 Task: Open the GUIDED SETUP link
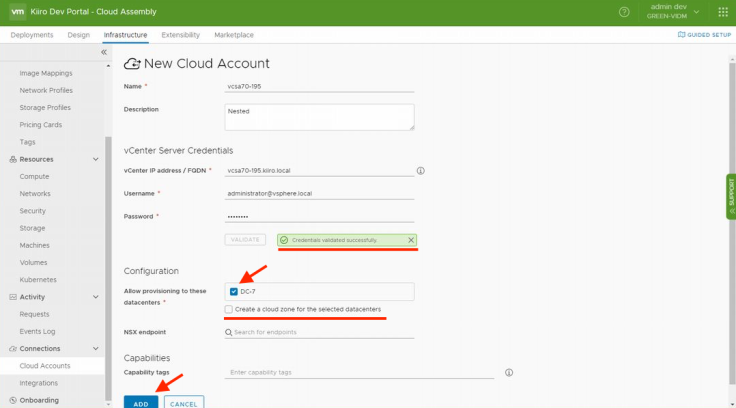coord(704,35)
